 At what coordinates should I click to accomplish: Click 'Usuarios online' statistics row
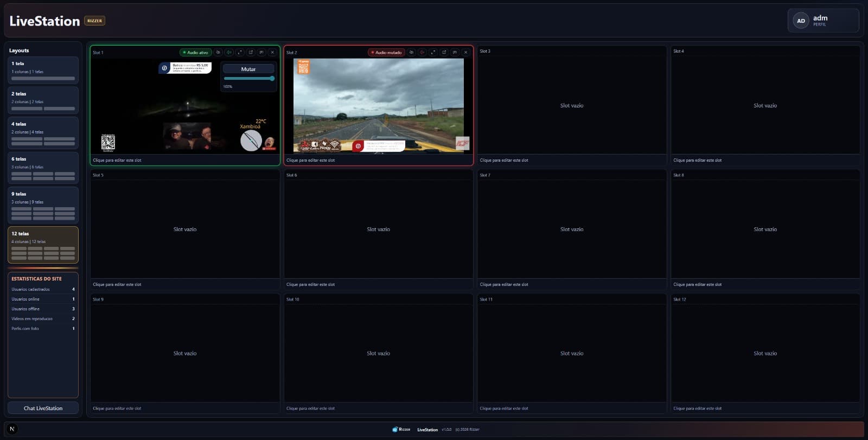click(43, 299)
